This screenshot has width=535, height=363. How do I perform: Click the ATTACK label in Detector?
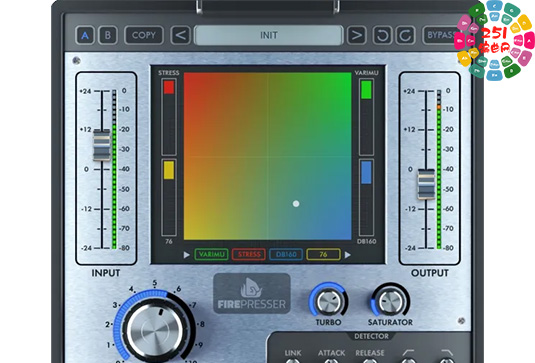[x=331, y=353]
